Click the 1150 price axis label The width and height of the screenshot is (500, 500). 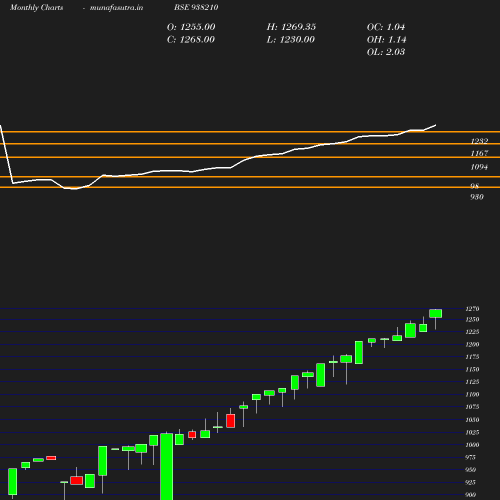[x=472, y=369]
